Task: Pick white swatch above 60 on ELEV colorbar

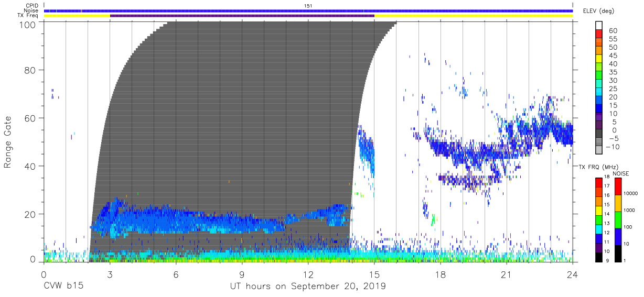Action: coord(599,25)
